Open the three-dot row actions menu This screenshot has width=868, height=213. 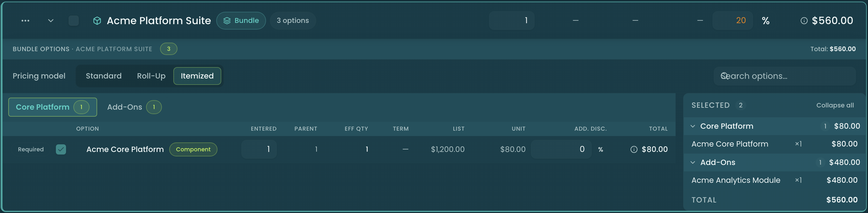click(25, 21)
